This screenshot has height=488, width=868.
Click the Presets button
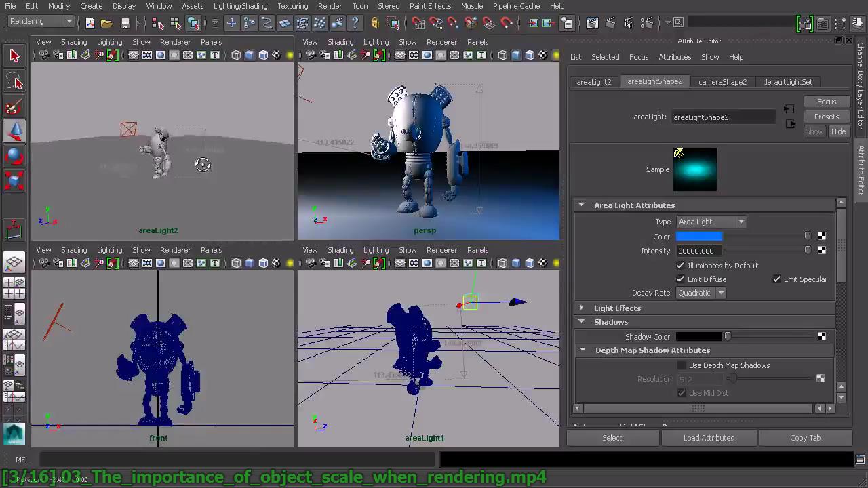826,117
